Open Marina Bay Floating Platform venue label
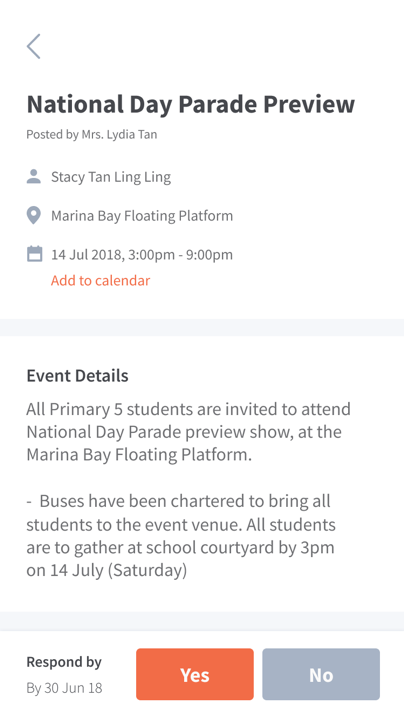404x720 pixels. (x=142, y=216)
